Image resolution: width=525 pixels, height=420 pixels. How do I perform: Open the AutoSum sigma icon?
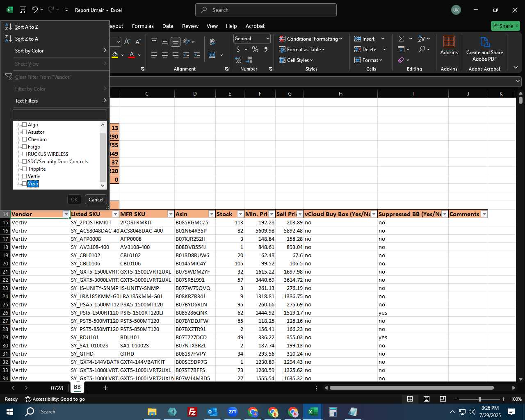click(401, 39)
